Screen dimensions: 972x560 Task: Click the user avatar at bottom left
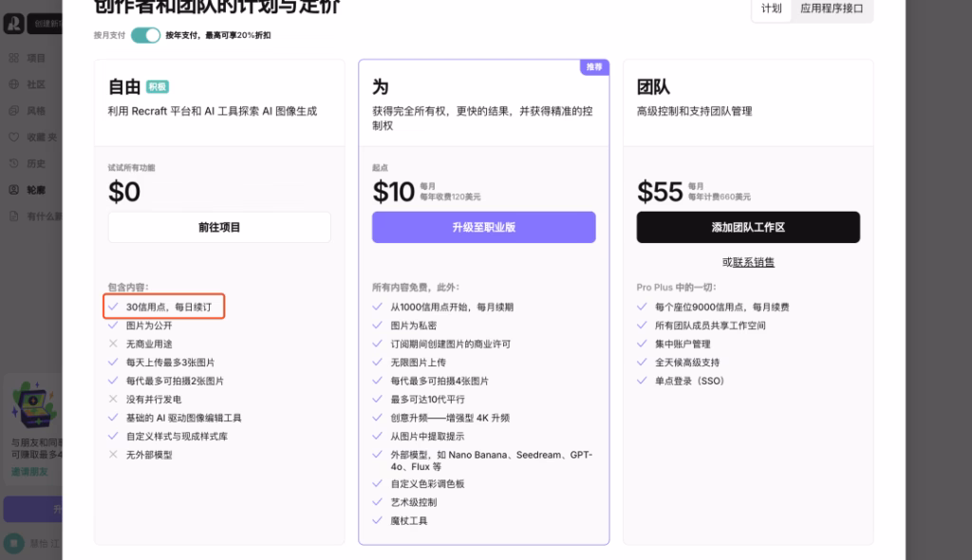point(13,542)
